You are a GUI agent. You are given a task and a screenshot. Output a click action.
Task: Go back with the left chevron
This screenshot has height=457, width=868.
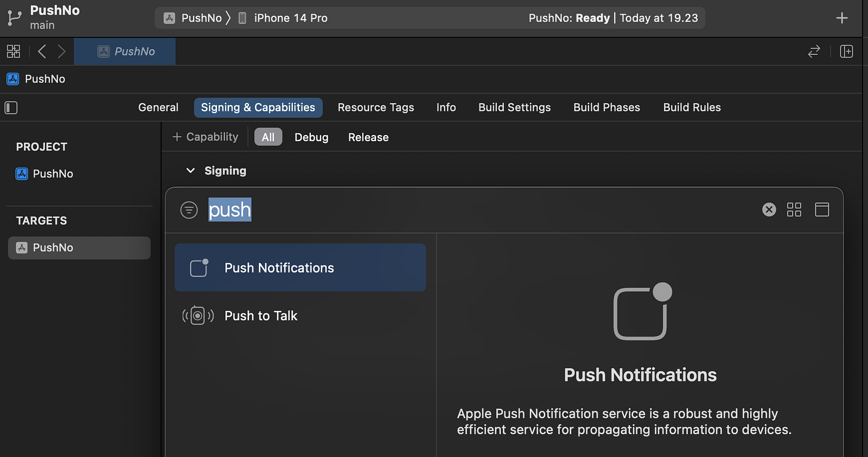42,52
